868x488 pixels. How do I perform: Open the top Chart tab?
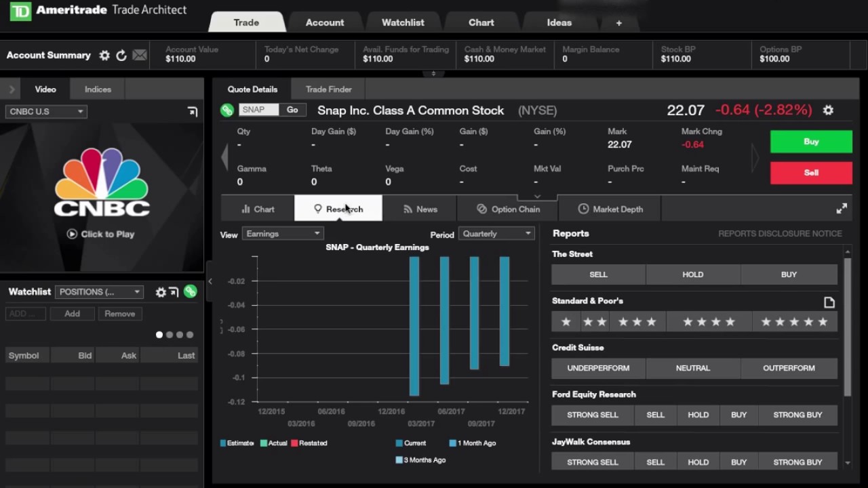(x=481, y=22)
